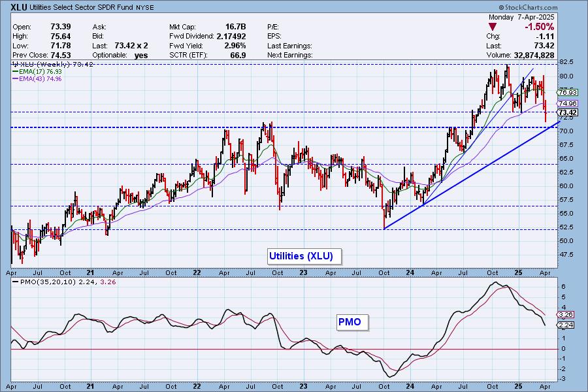Click the purple EMA(43) legend line swatch

(x=16, y=79)
